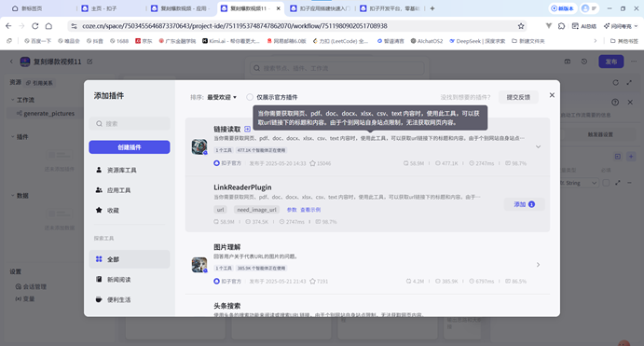
Task: Click the icon left of history clock
Action: coord(568,62)
